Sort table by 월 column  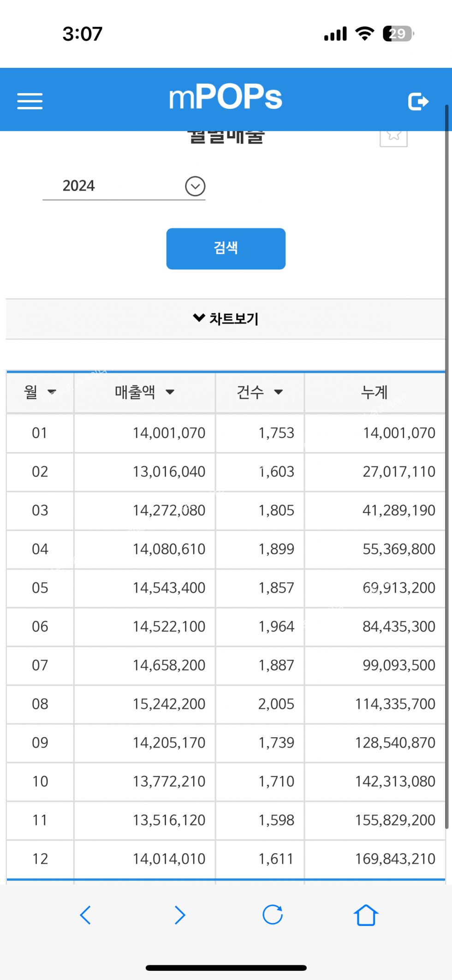(x=40, y=392)
